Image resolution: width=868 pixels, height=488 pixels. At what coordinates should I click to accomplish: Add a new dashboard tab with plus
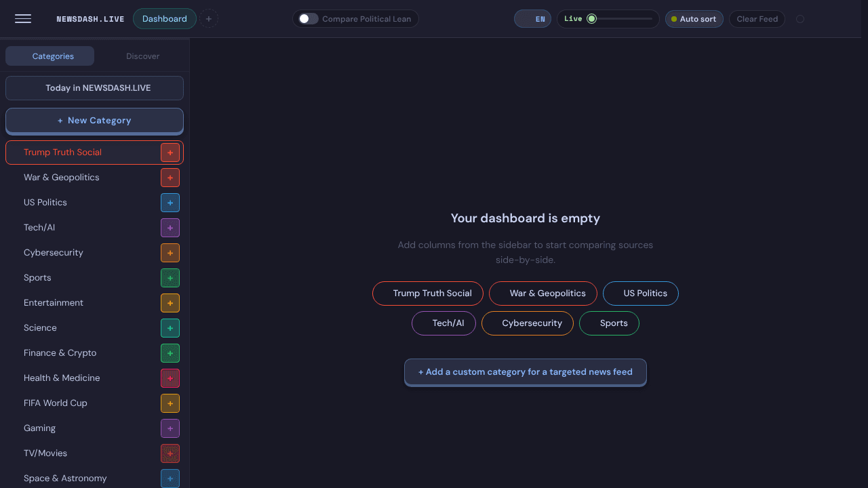point(209,19)
